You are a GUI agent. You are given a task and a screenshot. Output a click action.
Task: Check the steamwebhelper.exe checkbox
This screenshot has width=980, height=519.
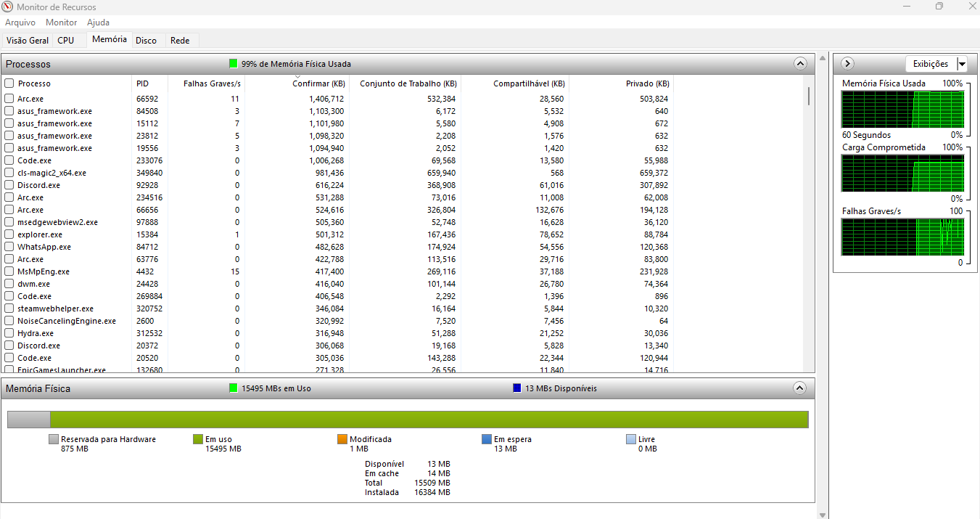click(x=9, y=308)
